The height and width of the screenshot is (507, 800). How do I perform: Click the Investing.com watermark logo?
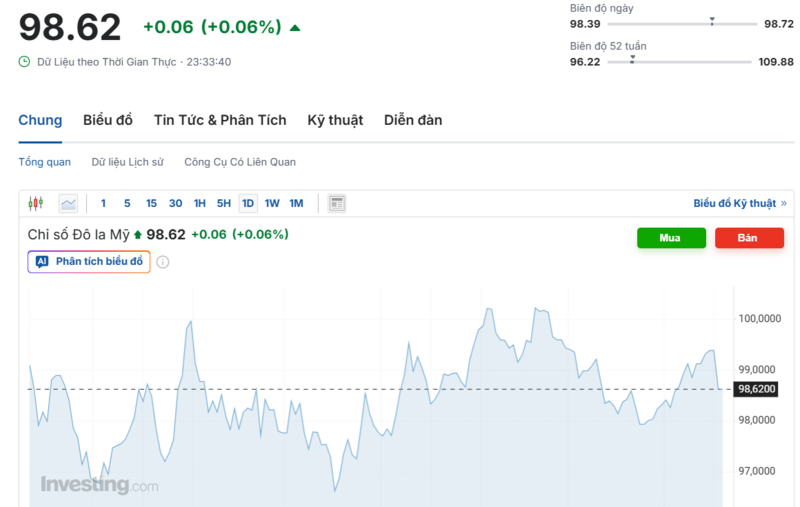(99, 485)
